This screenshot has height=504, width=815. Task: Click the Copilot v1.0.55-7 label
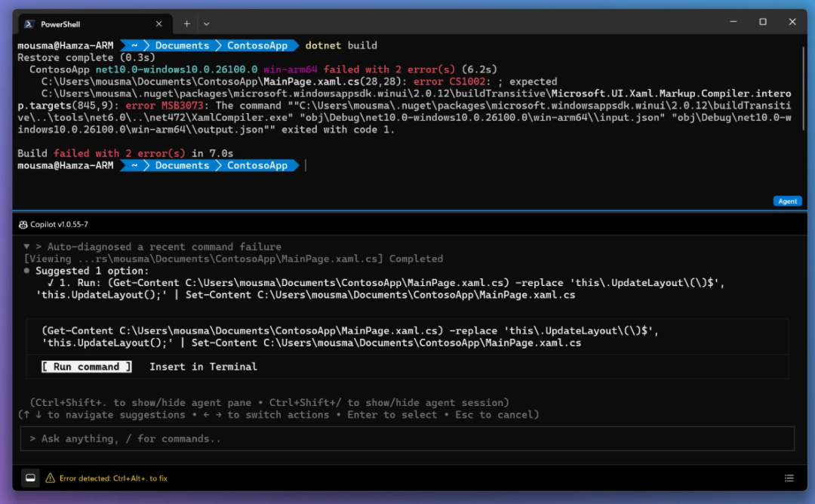[60, 225]
